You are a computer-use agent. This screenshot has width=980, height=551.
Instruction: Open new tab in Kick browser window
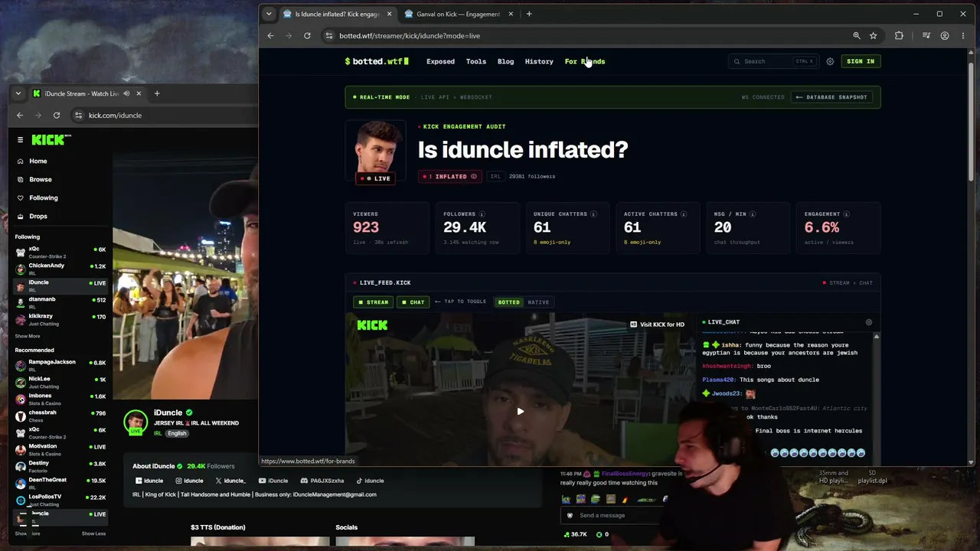tap(157, 93)
